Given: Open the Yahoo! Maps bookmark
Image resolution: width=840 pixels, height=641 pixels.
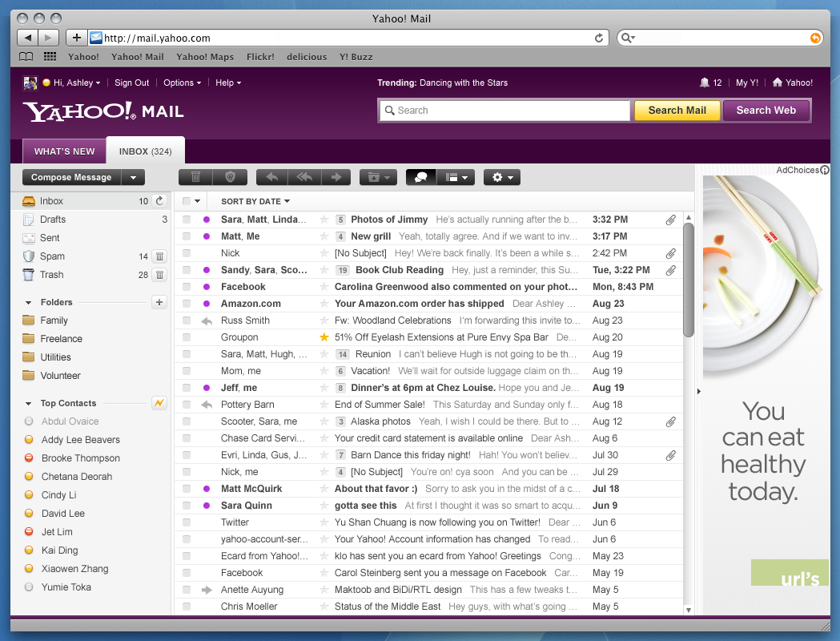Looking at the screenshot, I should 205,57.
